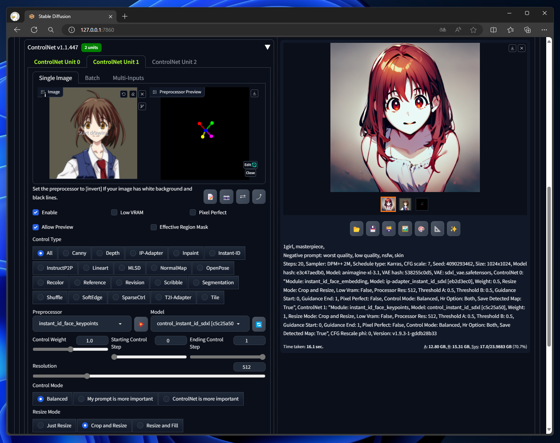Save a zip archive of the generated images

coord(389,229)
